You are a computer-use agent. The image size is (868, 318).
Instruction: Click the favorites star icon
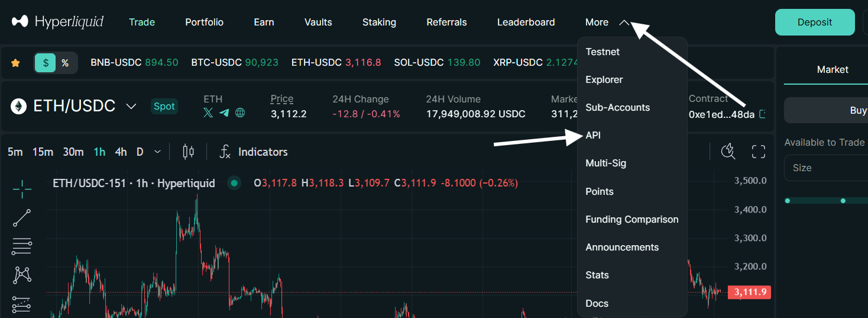15,63
